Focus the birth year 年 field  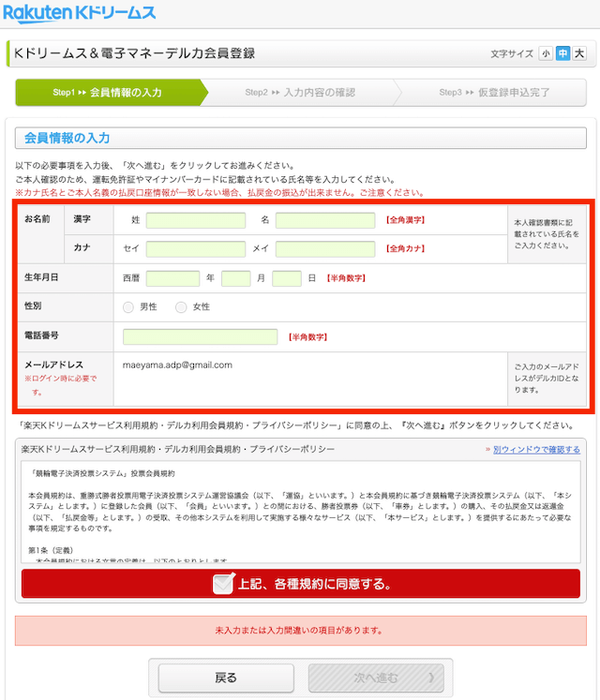[x=172, y=278]
